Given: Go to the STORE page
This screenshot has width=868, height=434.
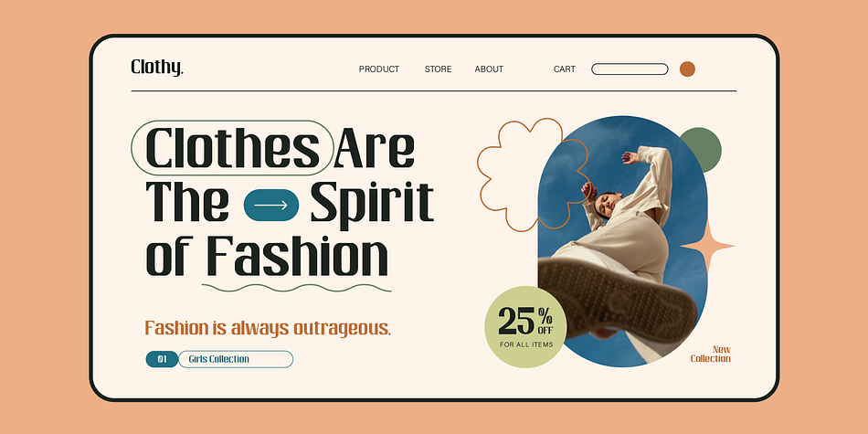Looking at the screenshot, I should coord(438,69).
